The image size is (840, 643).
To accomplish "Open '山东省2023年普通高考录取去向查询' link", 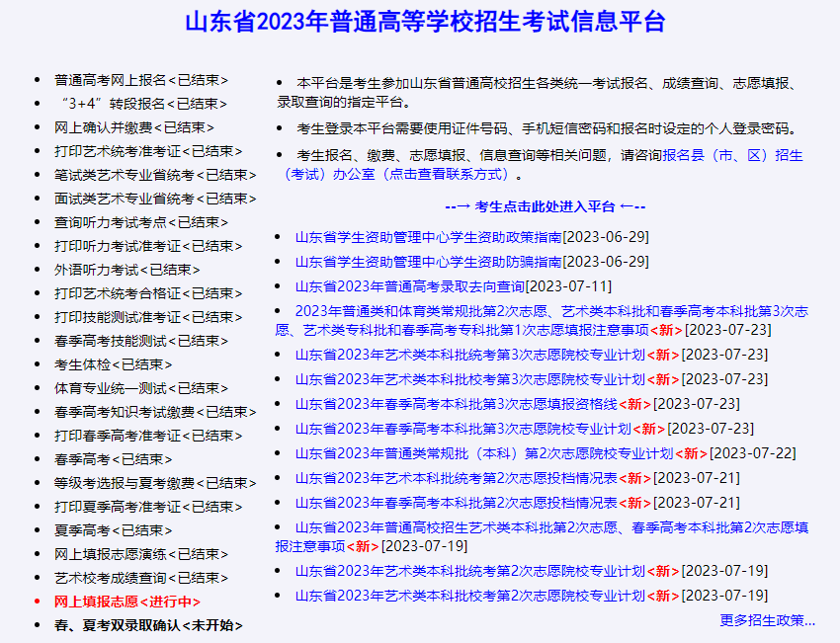I will 410,286.
